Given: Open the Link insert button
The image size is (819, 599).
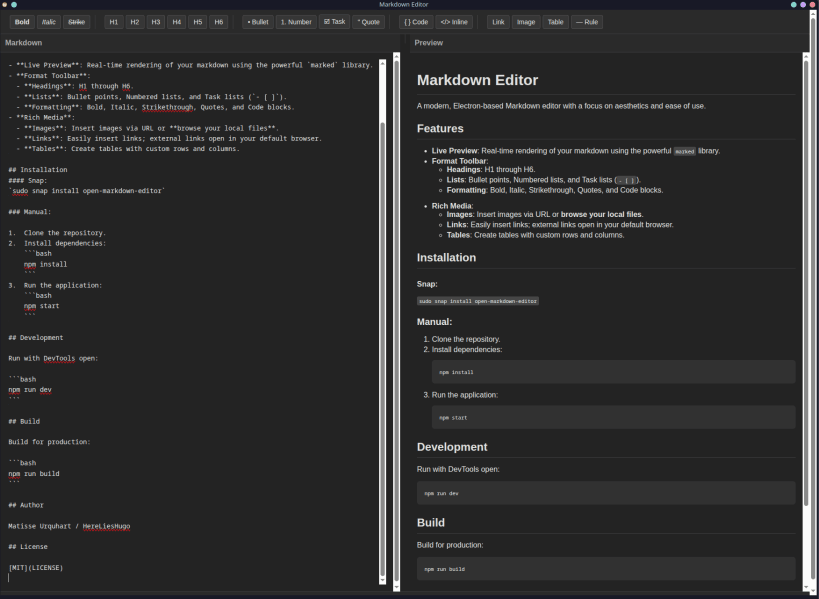Looking at the screenshot, I should pyautogui.click(x=498, y=22).
